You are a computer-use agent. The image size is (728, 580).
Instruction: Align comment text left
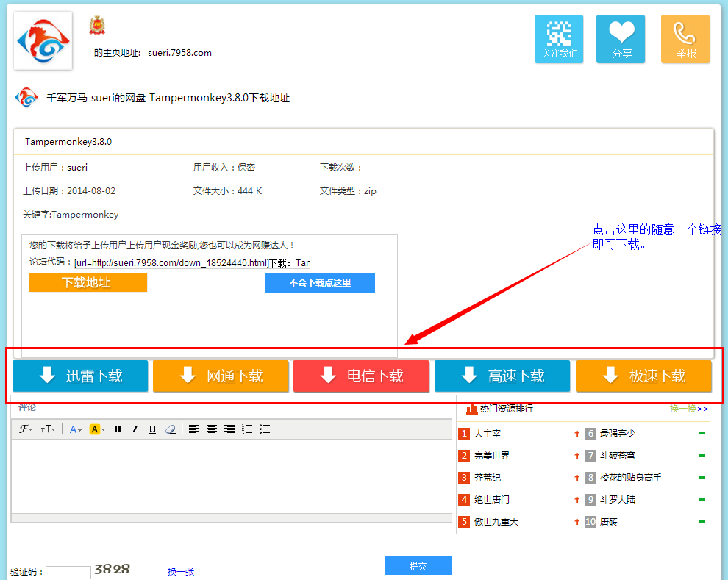click(193, 429)
